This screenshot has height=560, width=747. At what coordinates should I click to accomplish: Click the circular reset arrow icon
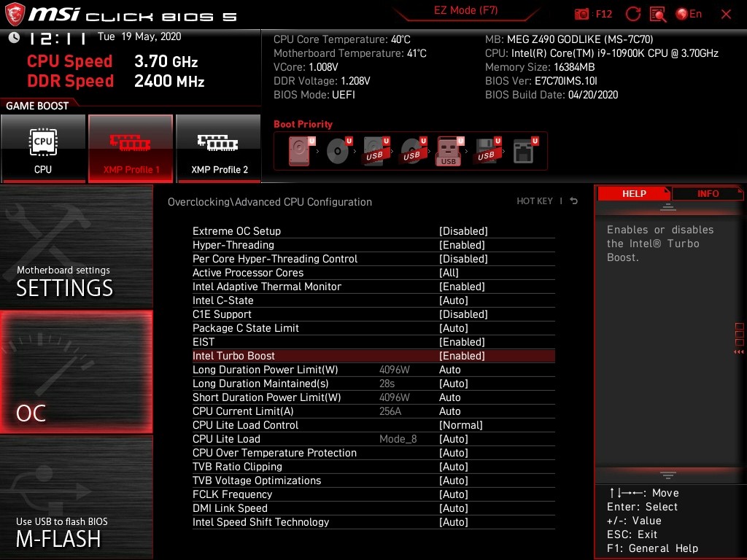[632, 14]
